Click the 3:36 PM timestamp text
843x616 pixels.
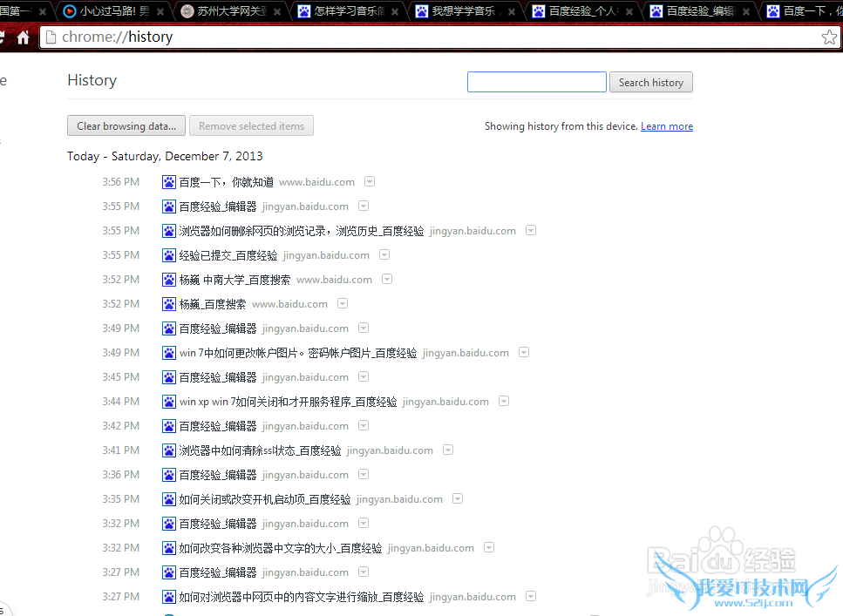point(121,475)
